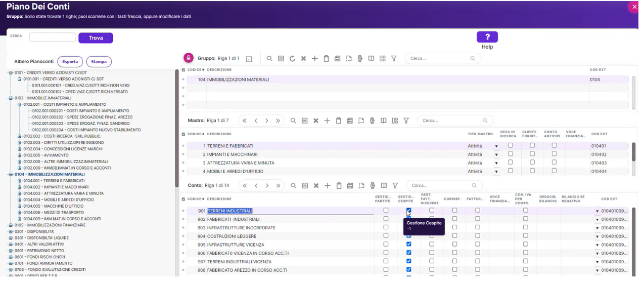Viewport: 644px width, 281px height.
Task: Toggle Conto Anticipi for ATTREZZATURA VARIA E MINUTA
Action: pos(554,162)
